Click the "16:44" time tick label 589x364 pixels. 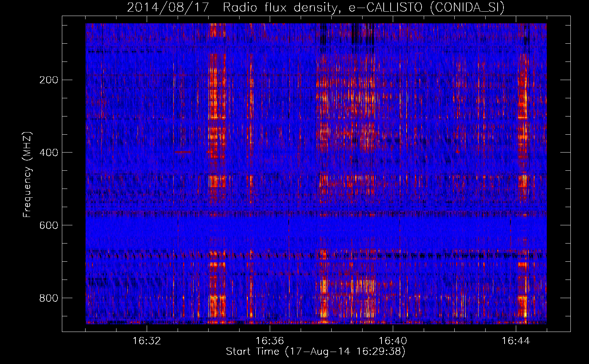[516, 341]
